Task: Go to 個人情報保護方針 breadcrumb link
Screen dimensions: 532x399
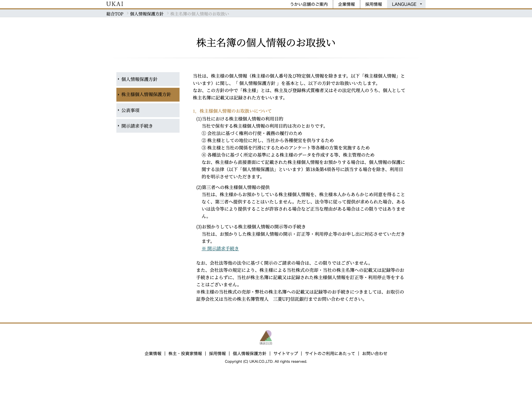Action: [146, 14]
